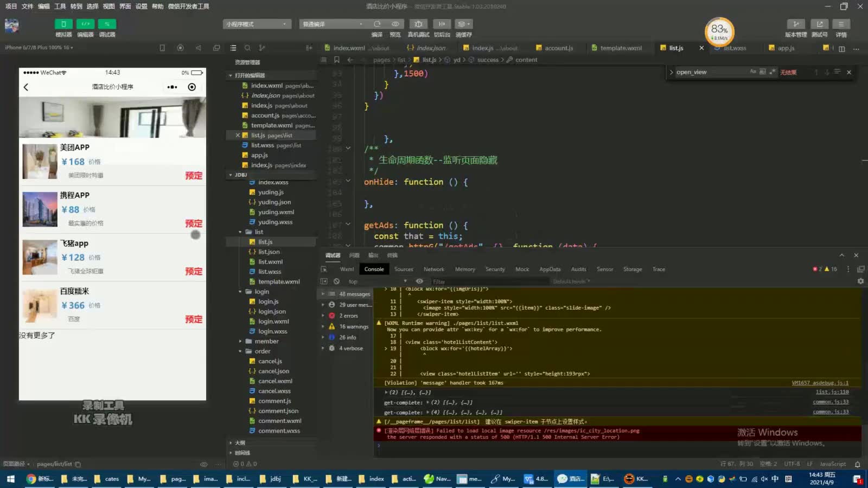Viewport: 868px width, 488px height.
Task: Close the list.js editor tab
Action: pyautogui.click(x=701, y=48)
